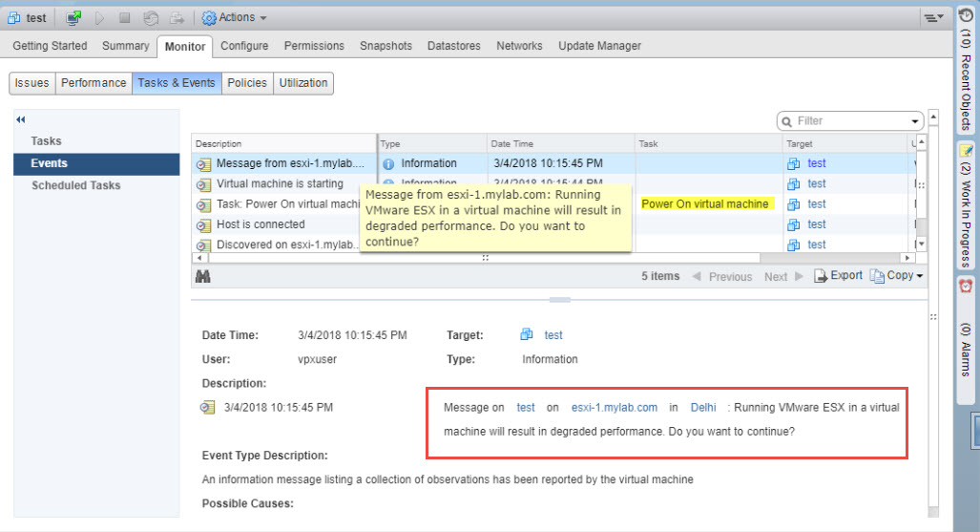980x532 pixels.
Task: Click the events table scroll-down arrow
Action: (921, 245)
